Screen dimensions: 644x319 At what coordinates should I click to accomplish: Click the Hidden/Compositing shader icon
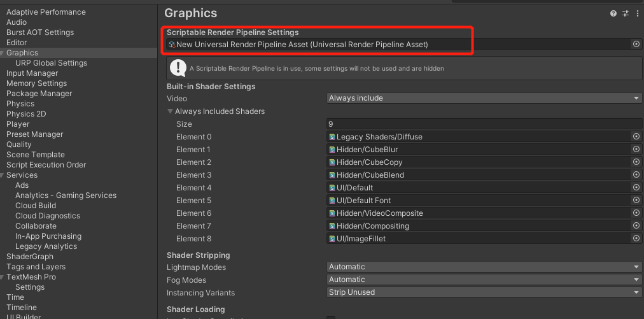[x=332, y=226]
